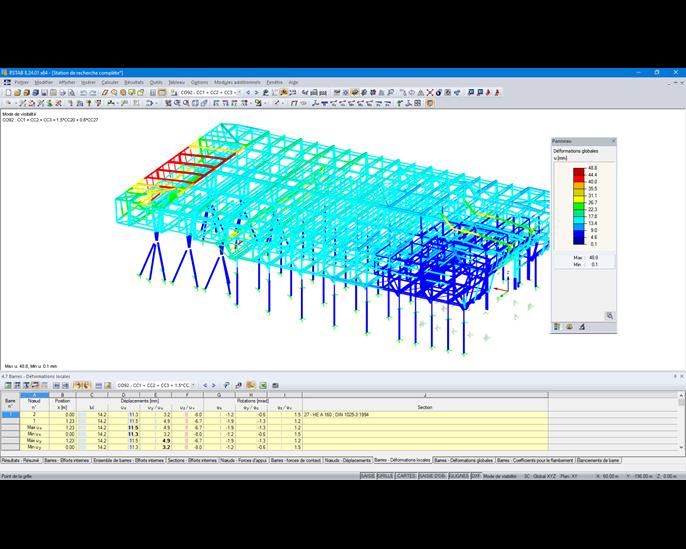Switch to Barres - Efforts internes tab
This screenshot has height=549, width=686.
pyautogui.click(x=67, y=460)
